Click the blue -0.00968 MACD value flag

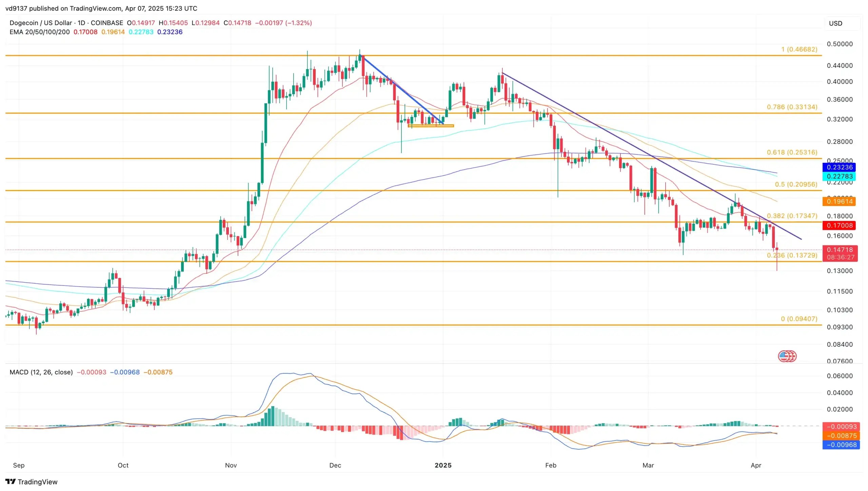[x=840, y=444]
